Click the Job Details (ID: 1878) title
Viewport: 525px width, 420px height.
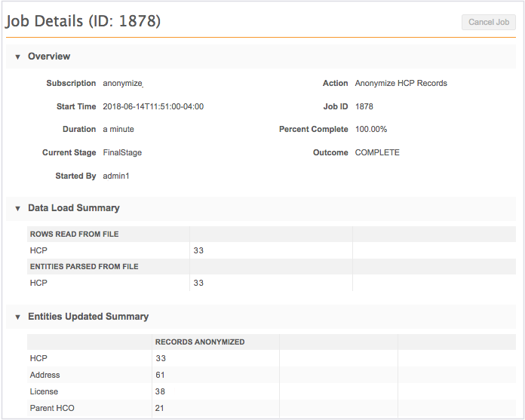click(x=83, y=21)
